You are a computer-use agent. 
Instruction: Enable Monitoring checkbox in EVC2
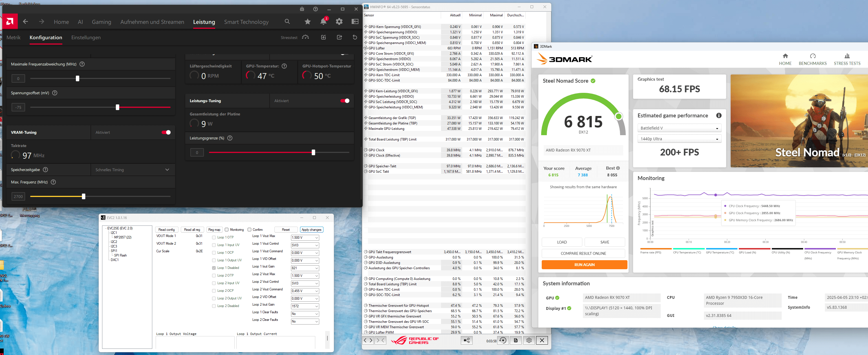(226, 230)
